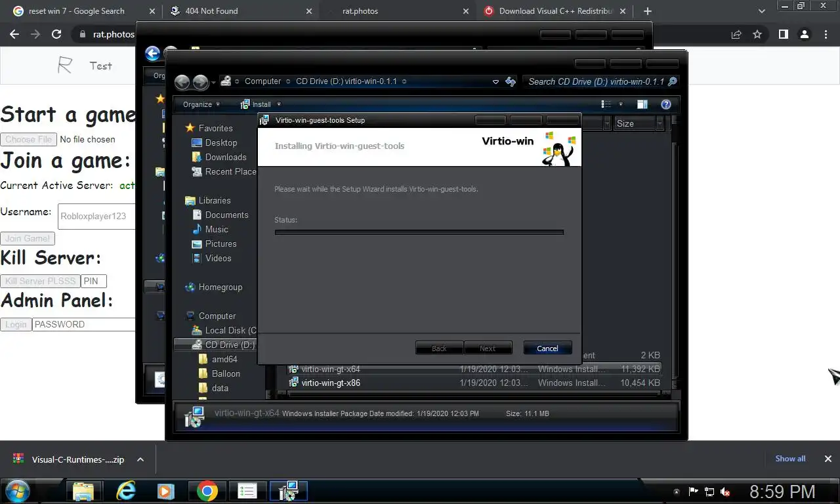Open Chrome's side panel icon

[783, 34]
